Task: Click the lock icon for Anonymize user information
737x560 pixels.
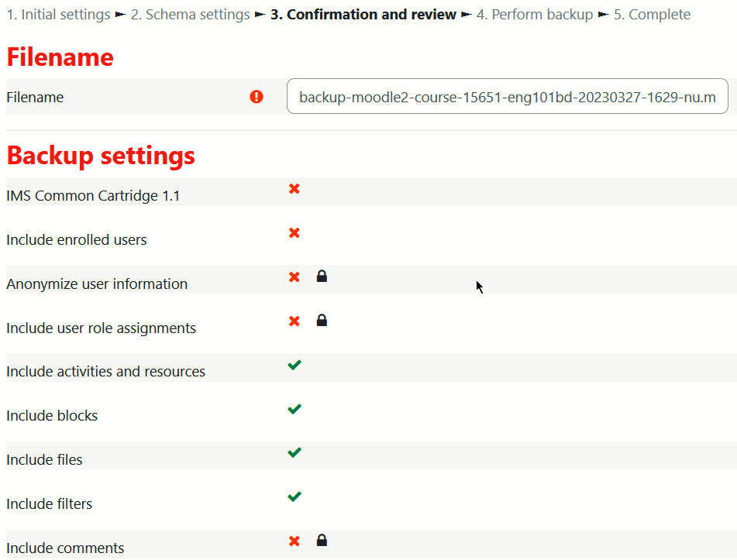Action: pos(322,277)
